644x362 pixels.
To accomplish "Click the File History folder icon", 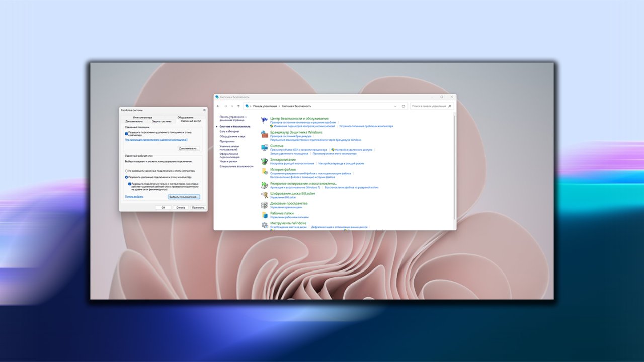I will [x=265, y=171].
